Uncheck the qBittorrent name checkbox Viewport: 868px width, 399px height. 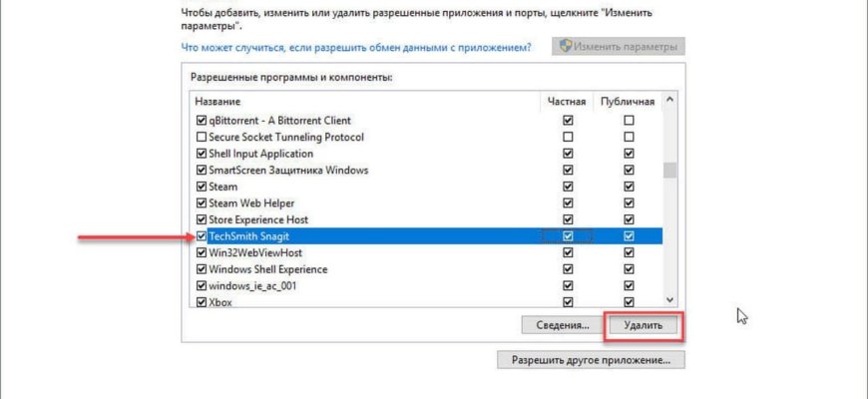point(202,120)
